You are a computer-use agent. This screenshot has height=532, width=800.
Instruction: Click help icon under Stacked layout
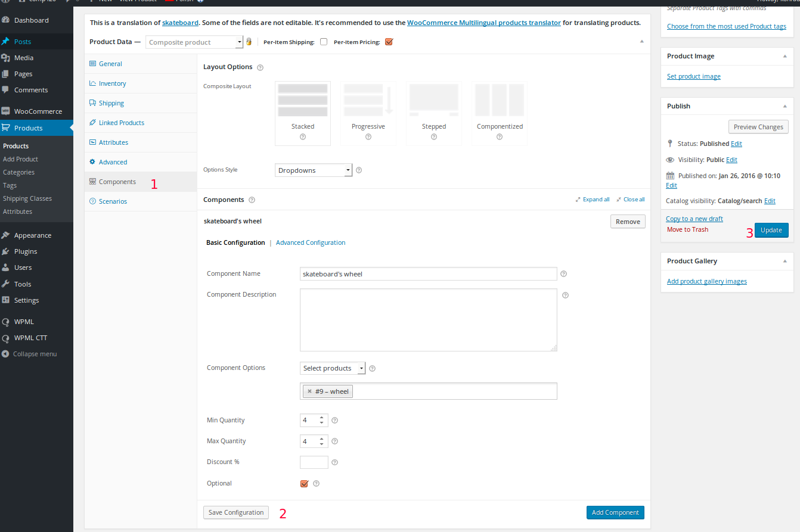click(x=303, y=136)
